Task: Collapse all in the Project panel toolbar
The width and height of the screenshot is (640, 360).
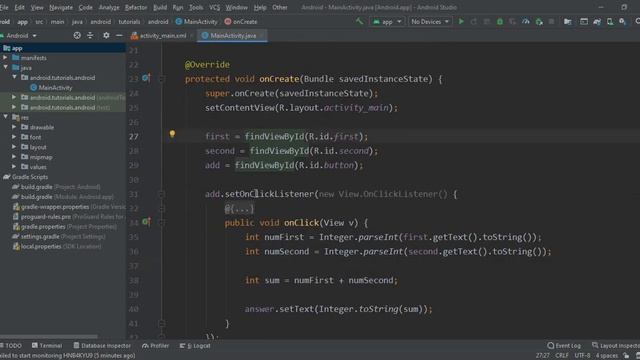Action: [90, 36]
